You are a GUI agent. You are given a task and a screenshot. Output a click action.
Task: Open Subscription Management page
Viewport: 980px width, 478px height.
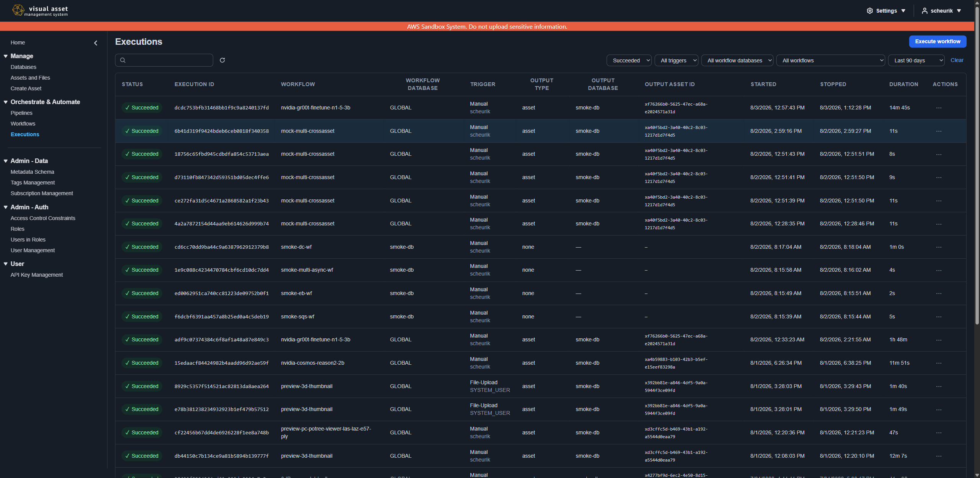coord(42,193)
